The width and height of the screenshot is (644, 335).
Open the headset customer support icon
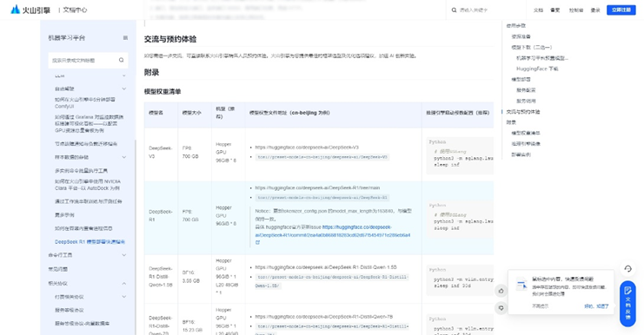(627, 269)
